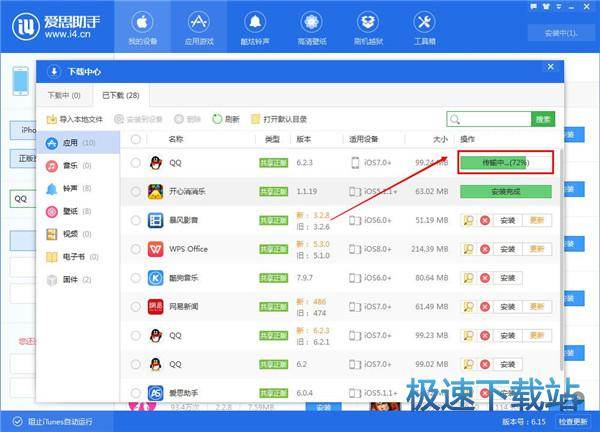Click 更新 for 网易新闻
600x432 pixels.
pos(536,307)
